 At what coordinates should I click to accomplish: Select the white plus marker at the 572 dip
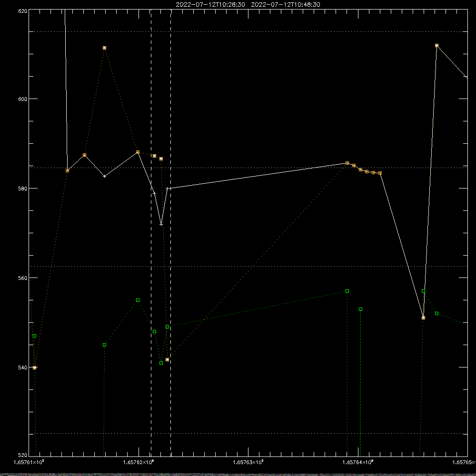tap(161, 224)
